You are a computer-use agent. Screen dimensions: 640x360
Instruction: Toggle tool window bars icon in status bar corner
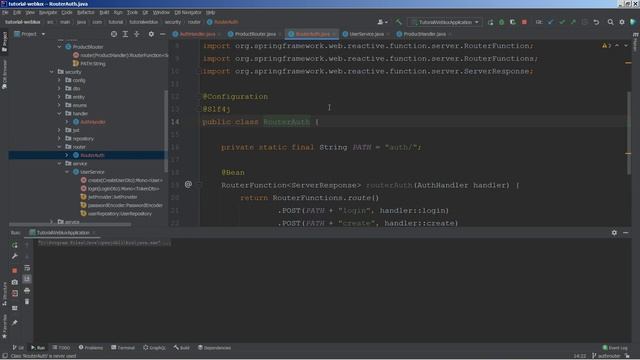pyautogui.click(x=5, y=356)
